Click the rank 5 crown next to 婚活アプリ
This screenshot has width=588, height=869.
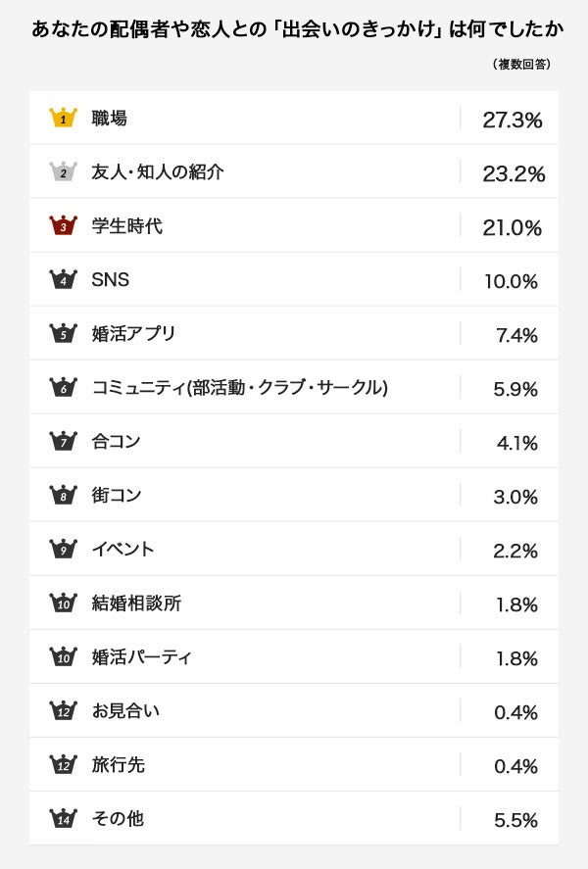[63, 334]
